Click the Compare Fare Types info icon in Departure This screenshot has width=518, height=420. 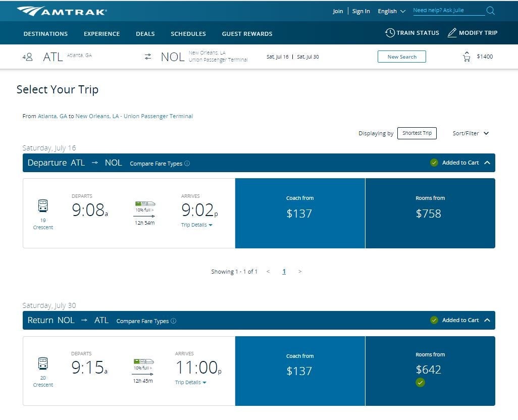pyautogui.click(x=187, y=164)
